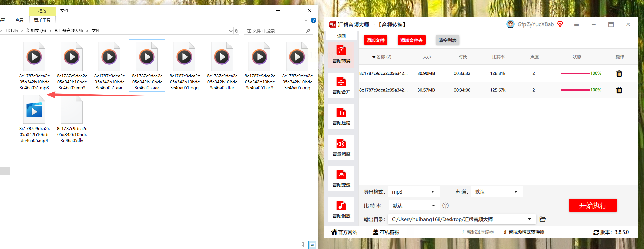Switch Explorer to large icons view toggle

(312, 245)
